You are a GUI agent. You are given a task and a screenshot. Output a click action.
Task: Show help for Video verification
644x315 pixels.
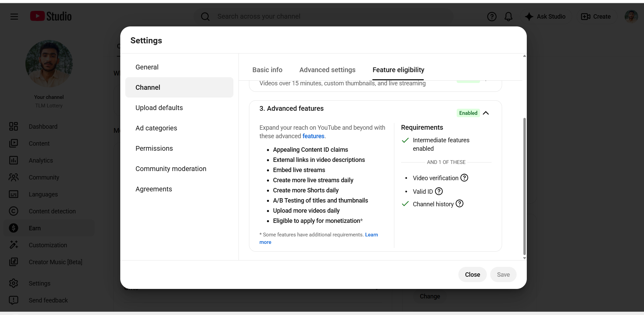tap(464, 178)
